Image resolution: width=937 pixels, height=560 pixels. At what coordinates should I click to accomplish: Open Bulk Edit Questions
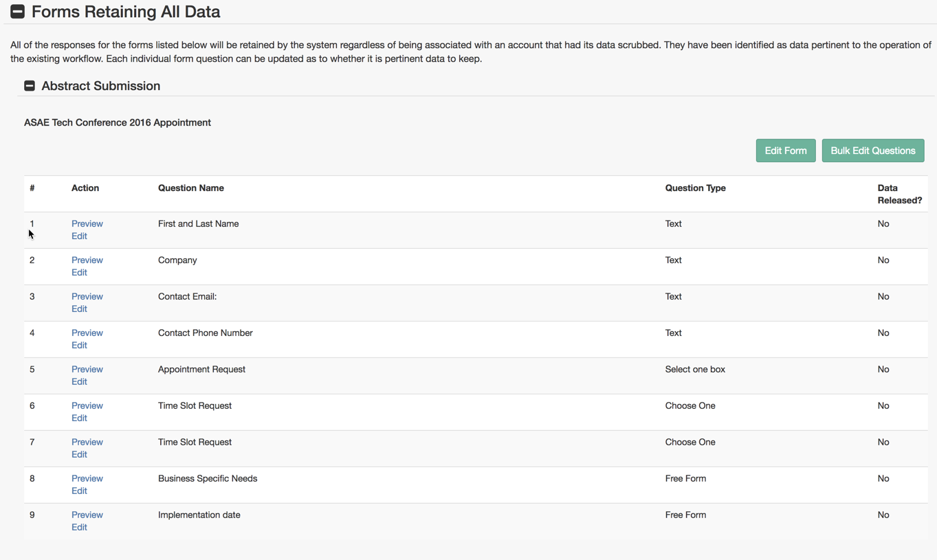click(x=872, y=150)
